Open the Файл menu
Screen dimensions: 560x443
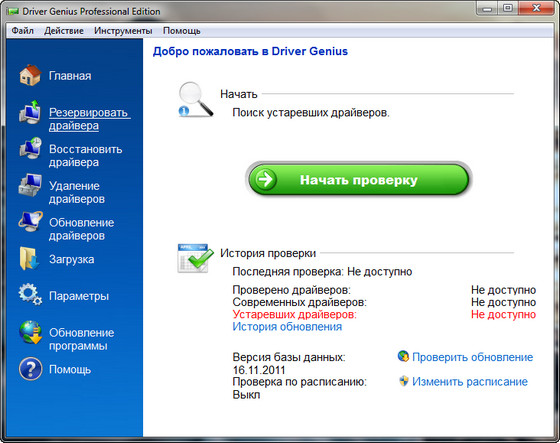[22, 31]
